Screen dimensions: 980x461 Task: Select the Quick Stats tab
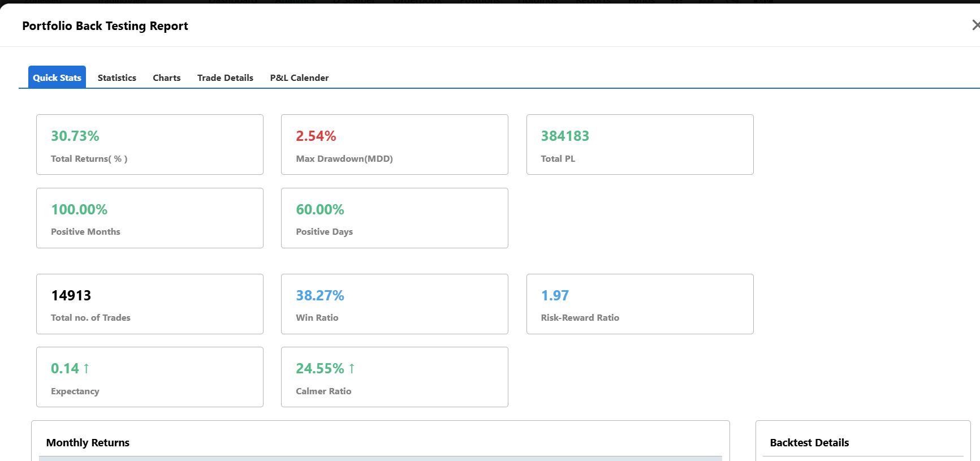point(57,77)
